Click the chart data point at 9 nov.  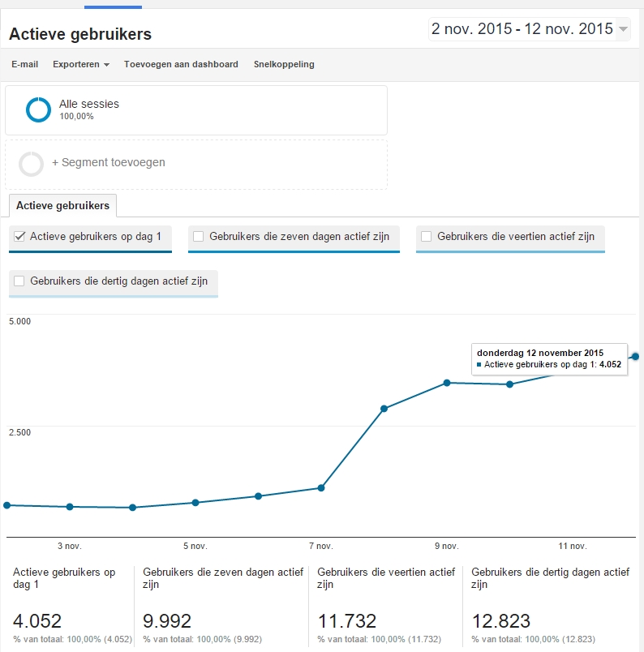[x=447, y=383]
